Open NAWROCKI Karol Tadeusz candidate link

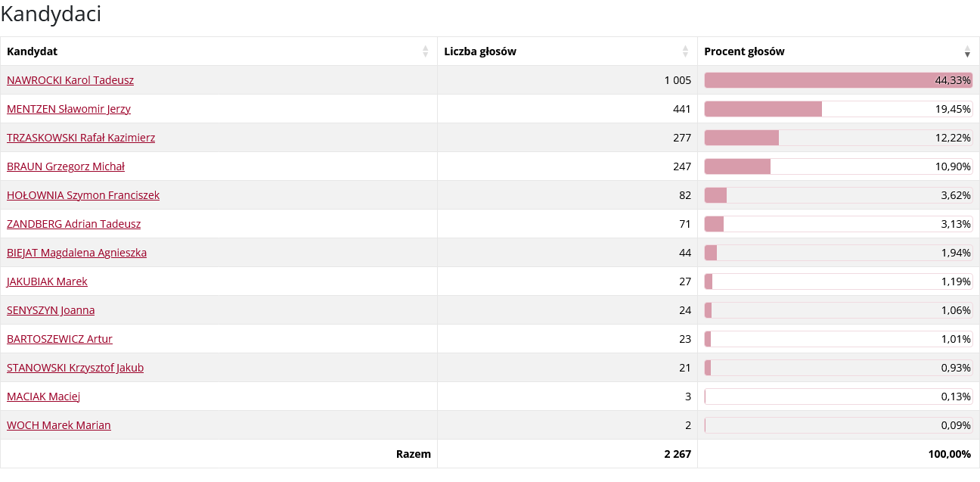click(70, 80)
